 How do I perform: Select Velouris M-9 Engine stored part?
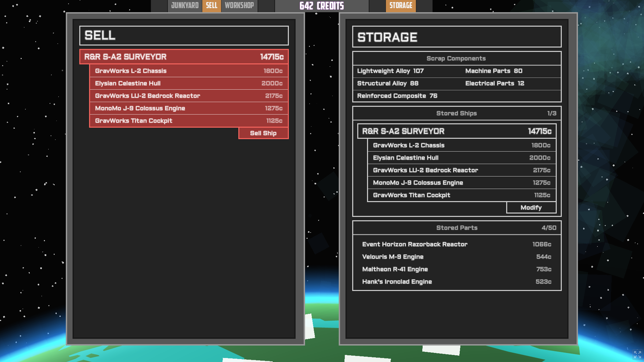tap(457, 257)
